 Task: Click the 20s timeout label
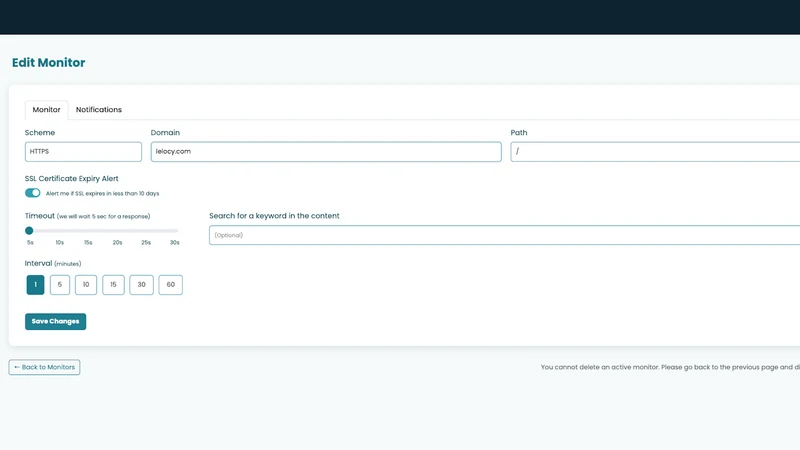(117, 242)
